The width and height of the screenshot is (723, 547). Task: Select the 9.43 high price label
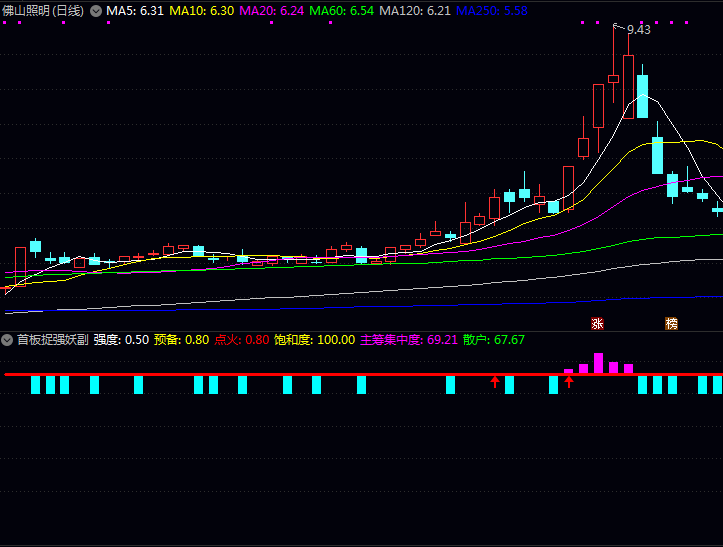638,30
